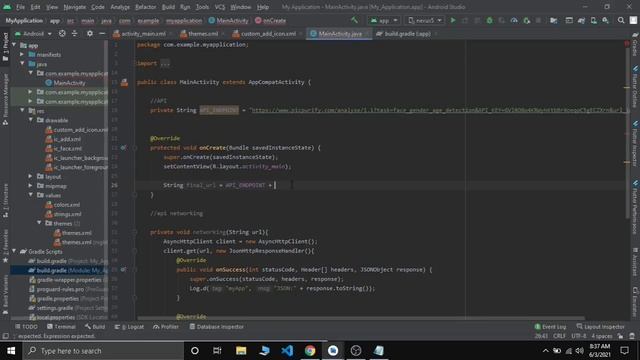Click the locate/scroll-from-source target icon
Screen dimensions: 640x360
coord(62,33)
